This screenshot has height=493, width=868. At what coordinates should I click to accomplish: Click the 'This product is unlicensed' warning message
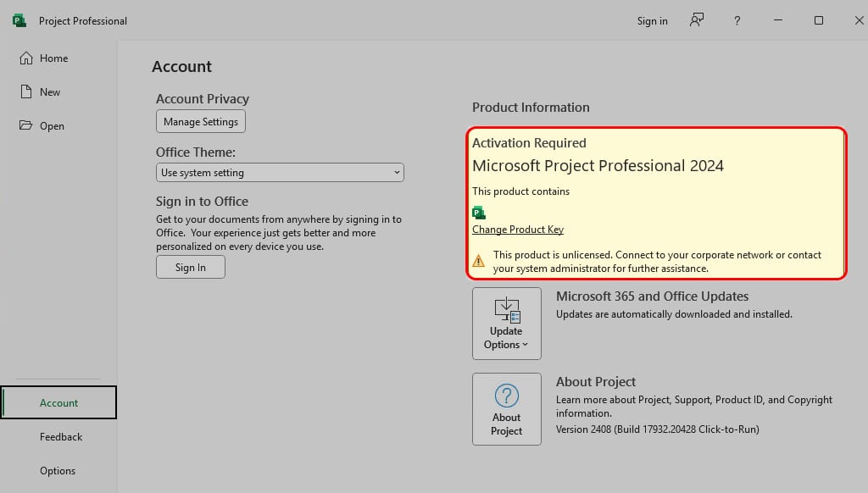pos(657,262)
